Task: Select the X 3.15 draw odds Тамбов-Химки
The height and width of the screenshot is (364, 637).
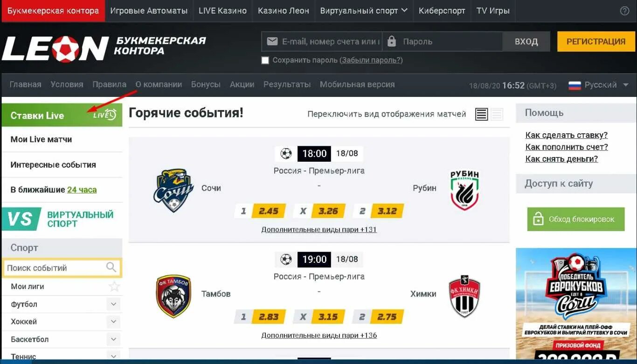Action: [x=328, y=317]
